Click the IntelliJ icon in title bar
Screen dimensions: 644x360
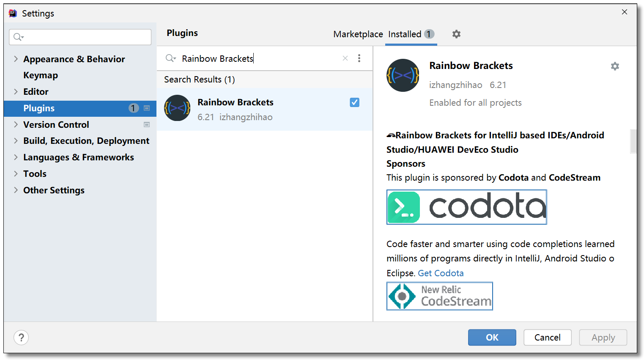click(x=13, y=13)
